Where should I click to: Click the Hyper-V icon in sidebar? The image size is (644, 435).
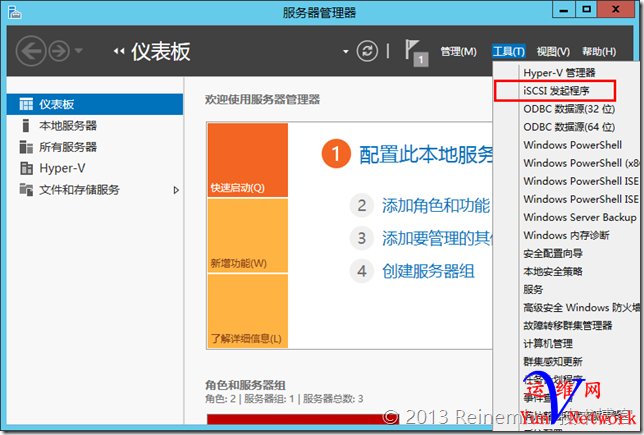coord(26,168)
